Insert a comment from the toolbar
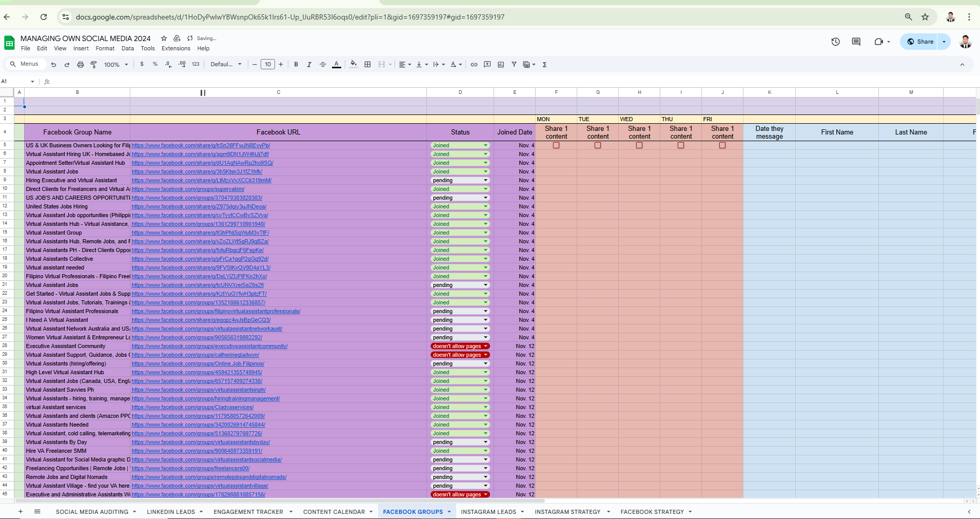 pyautogui.click(x=487, y=64)
